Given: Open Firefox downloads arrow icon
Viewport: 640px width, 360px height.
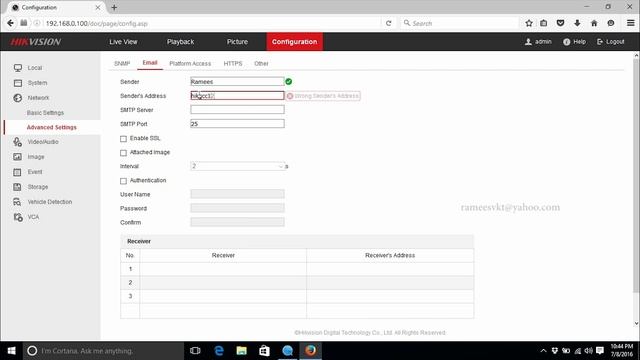Looking at the screenshot, I should [577, 23].
